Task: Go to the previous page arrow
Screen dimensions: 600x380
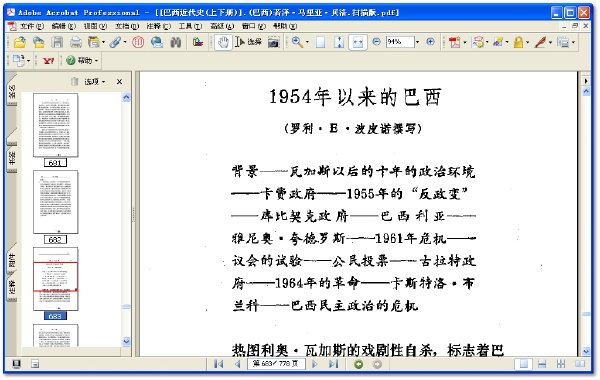Action: coord(238,364)
